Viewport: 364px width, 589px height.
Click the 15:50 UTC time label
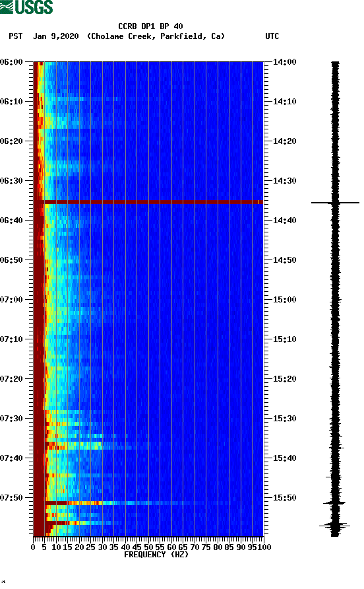pos(285,498)
